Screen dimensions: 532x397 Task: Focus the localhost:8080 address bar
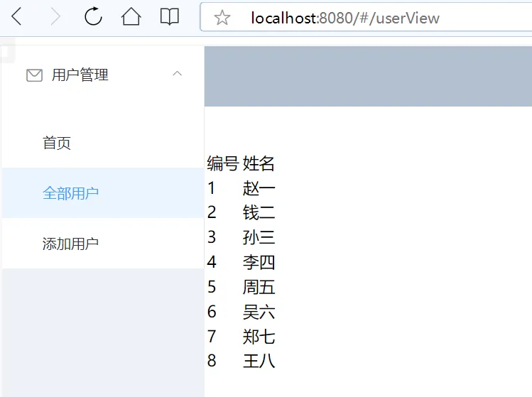[367, 17]
